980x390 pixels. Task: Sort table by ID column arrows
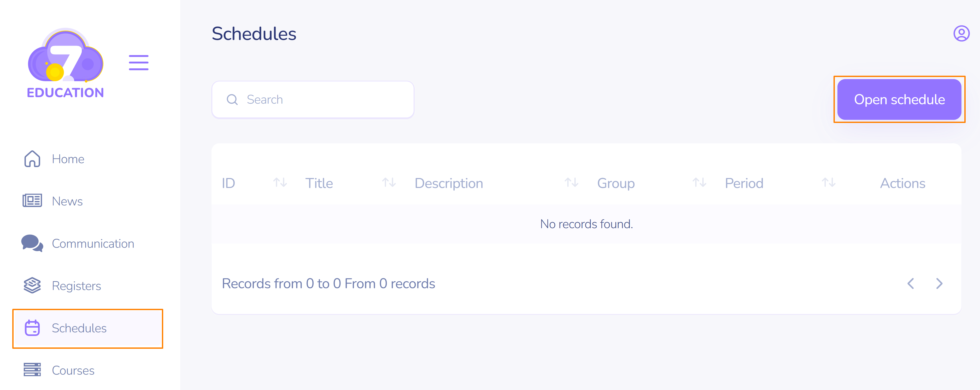pyautogui.click(x=280, y=183)
